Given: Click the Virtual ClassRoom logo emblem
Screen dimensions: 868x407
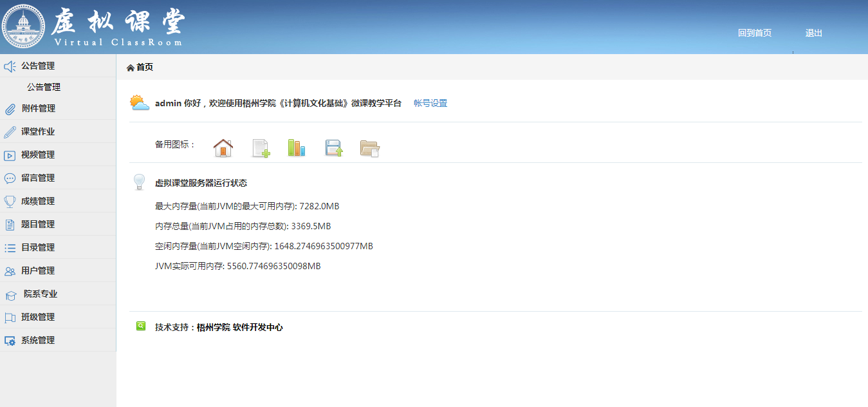Looking at the screenshot, I should coord(24,27).
